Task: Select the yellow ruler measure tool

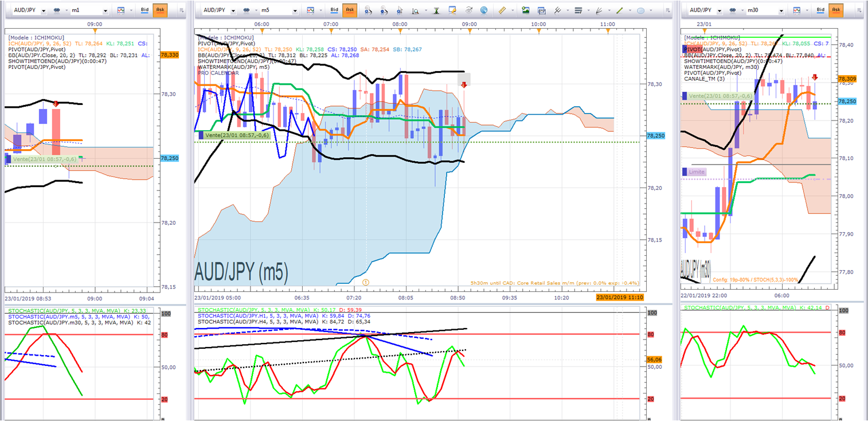Action: click(x=502, y=10)
